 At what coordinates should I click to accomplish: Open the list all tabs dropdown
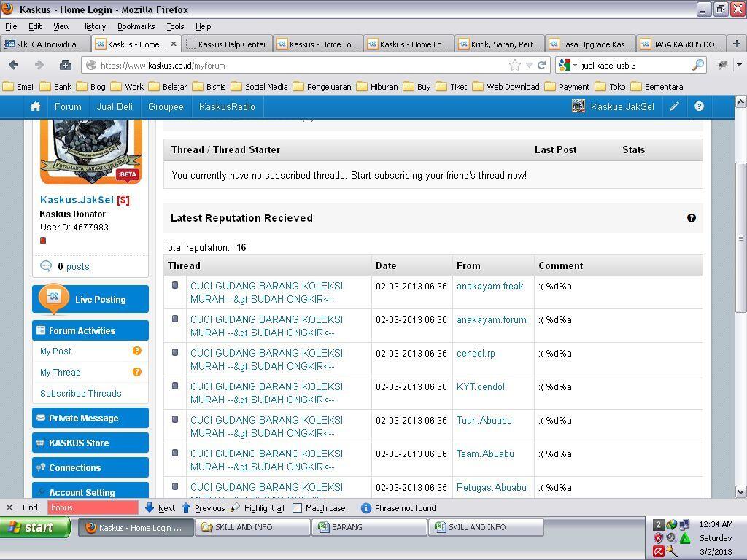739,65
